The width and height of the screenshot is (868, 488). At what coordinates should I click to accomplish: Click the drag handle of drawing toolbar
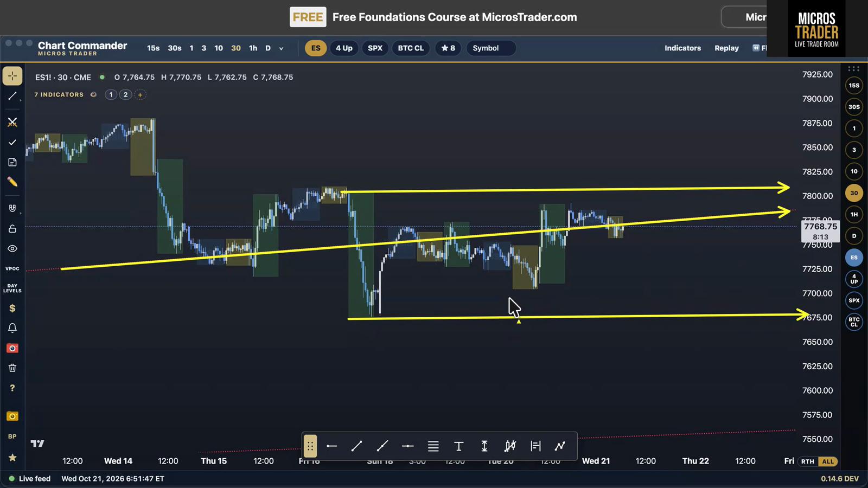pos(310,446)
